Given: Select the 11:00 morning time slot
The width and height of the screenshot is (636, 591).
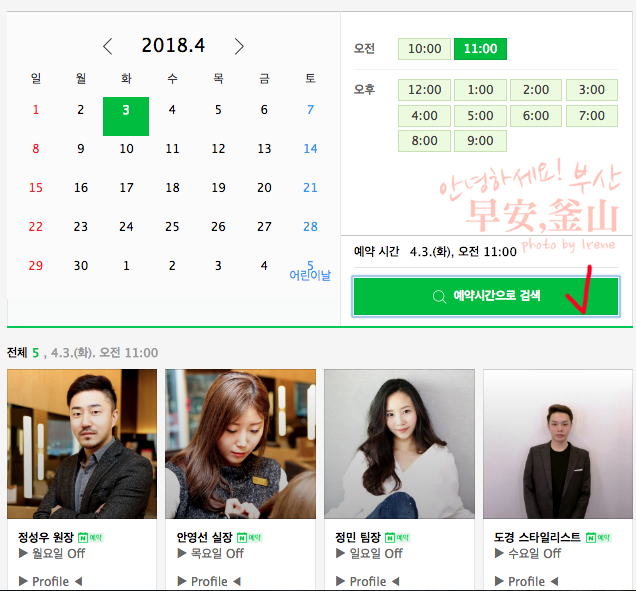Looking at the screenshot, I should pyautogui.click(x=480, y=49).
